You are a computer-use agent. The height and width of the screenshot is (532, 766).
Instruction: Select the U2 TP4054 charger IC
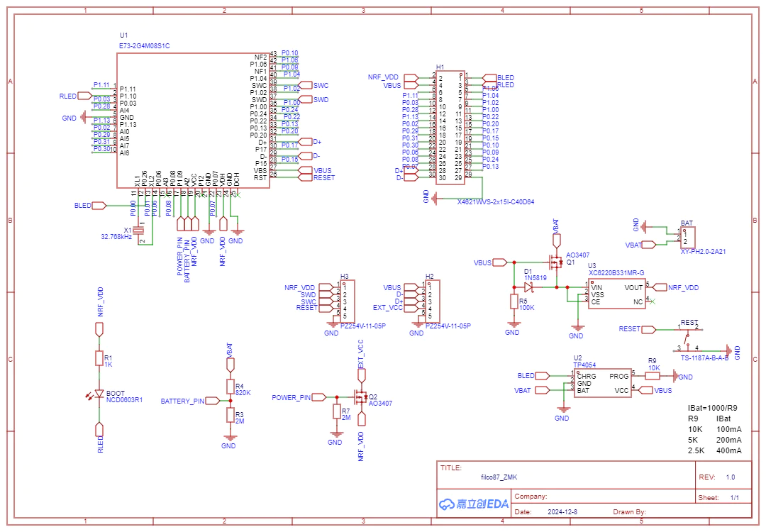tap(601, 383)
